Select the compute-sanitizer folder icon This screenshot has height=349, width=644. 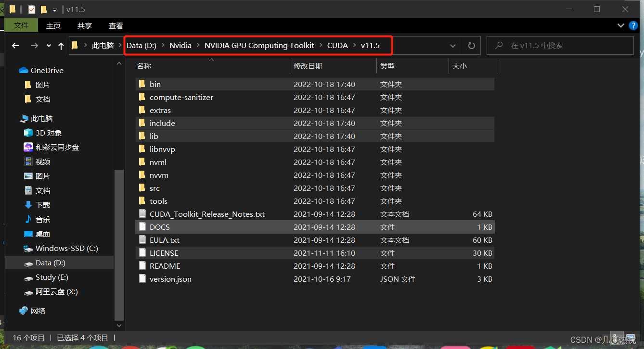point(142,97)
